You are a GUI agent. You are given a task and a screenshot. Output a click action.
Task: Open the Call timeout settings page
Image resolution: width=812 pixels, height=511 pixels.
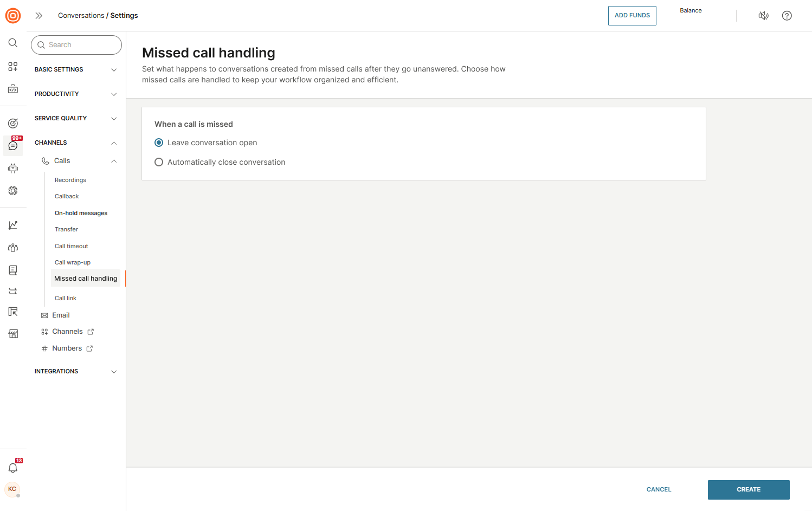(x=71, y=246)
